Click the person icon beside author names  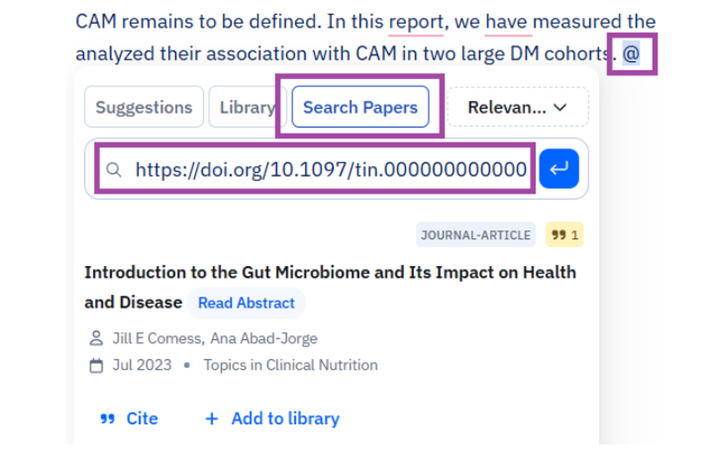click(x=96, y=338)
